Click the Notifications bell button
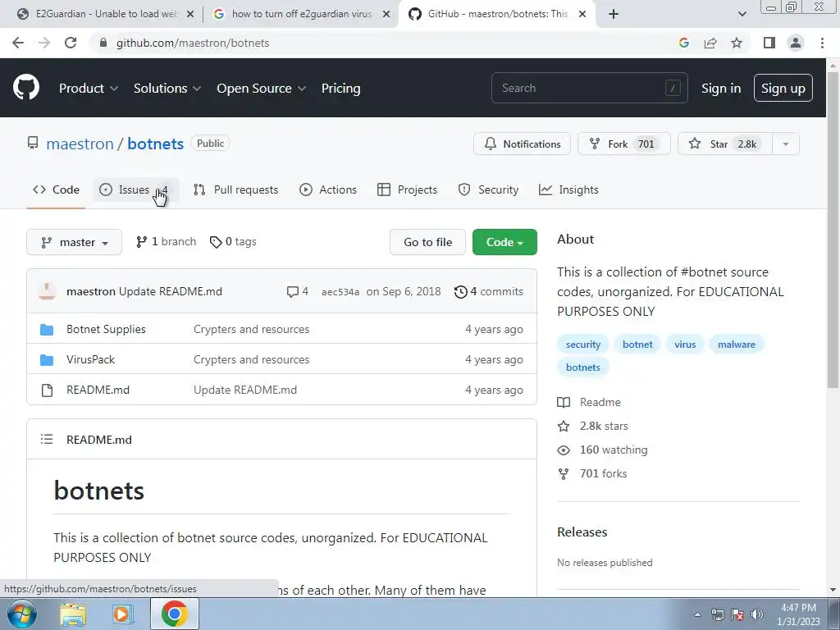 [522, 144]
